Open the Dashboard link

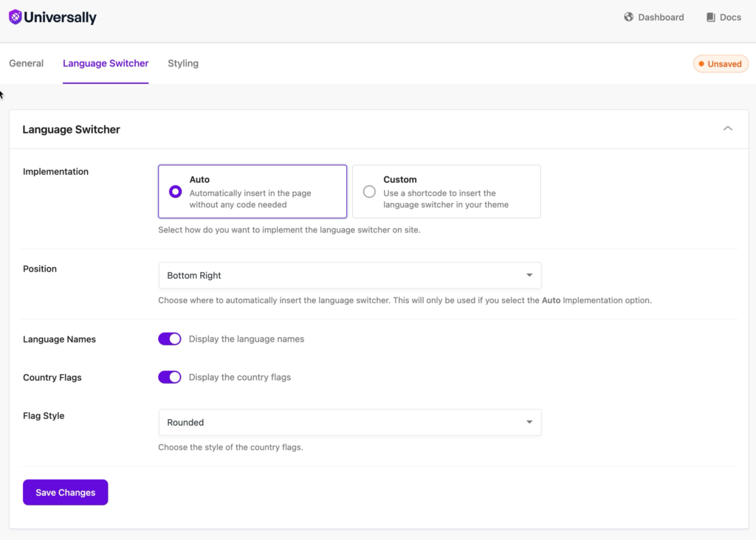[x=654, y=18]
